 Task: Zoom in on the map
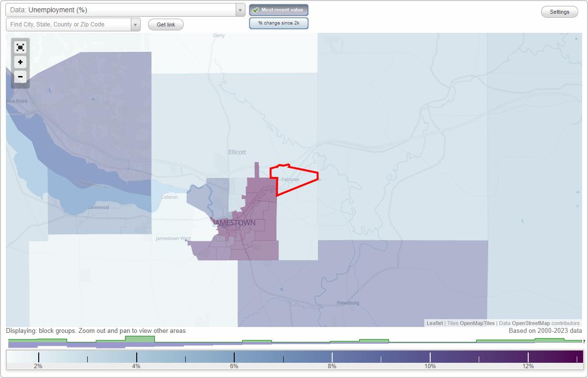coord(20,62)
